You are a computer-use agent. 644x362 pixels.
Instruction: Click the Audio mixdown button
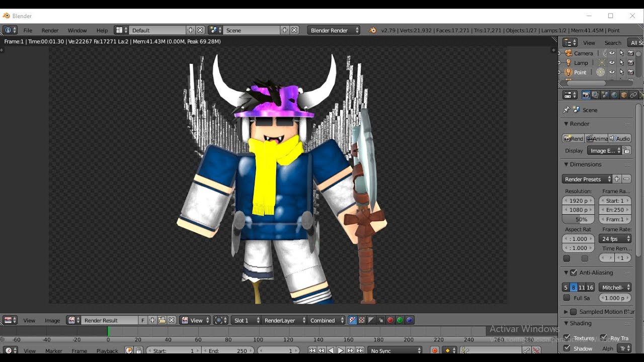pyautogui.click(x=620, y=138)
